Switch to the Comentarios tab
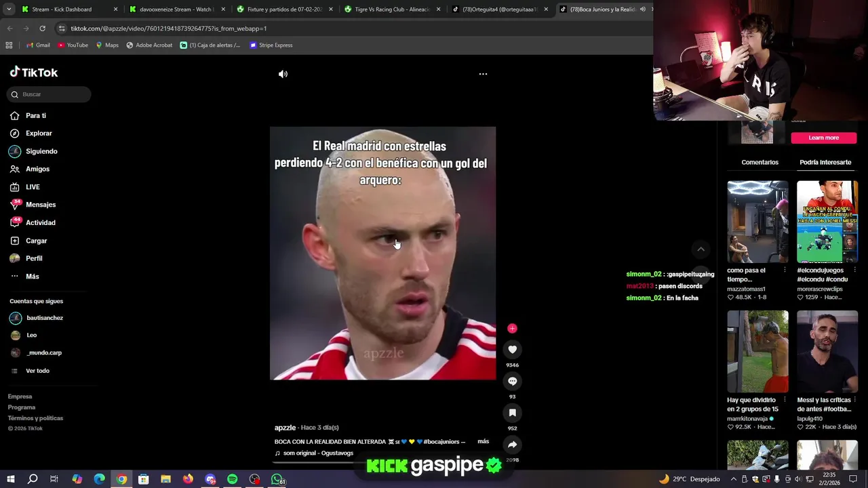The image size is (868, 488). click(x=759, y=162)
